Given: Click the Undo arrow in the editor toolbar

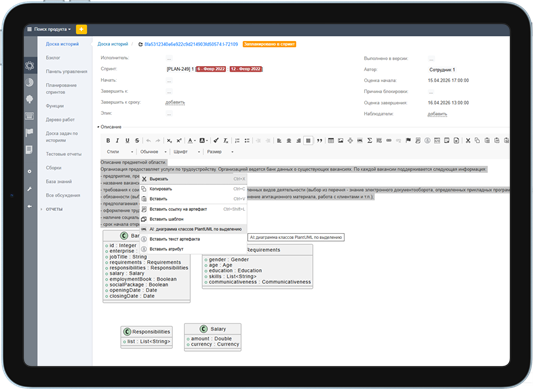Looking at the screenshot, I should (148, 140).
